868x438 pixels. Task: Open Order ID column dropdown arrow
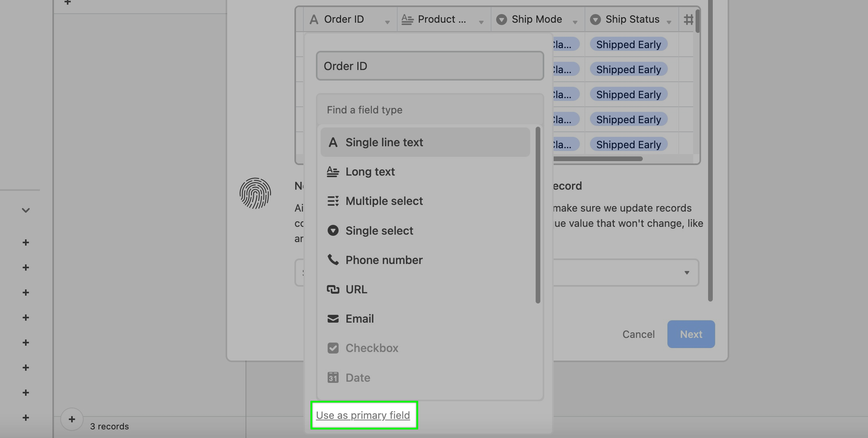[387, 22]
